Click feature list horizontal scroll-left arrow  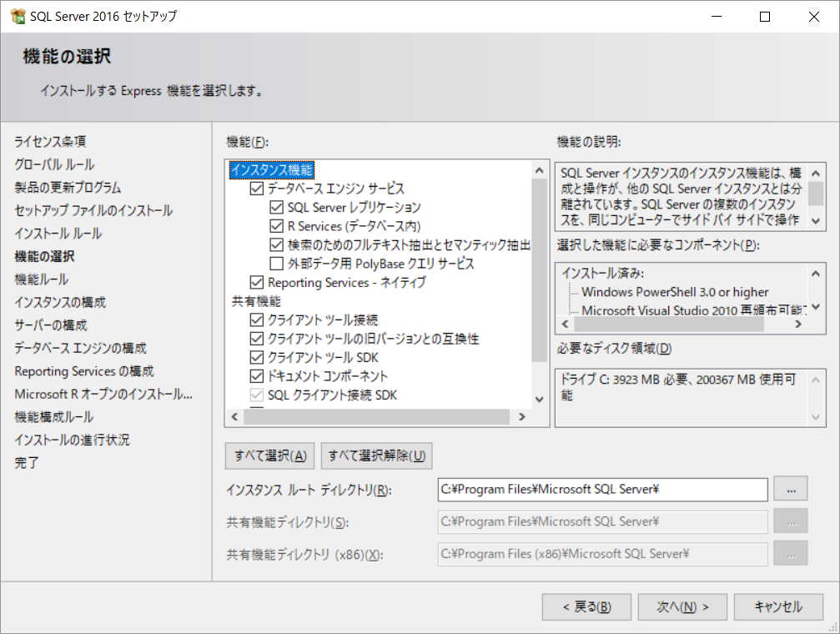234,416
